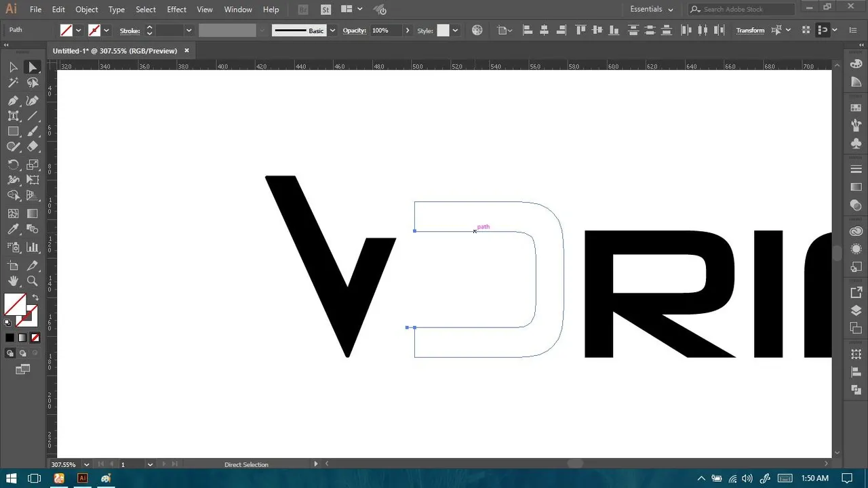Open the File menu
The image size is (868, 488).
tap(35, 9)
